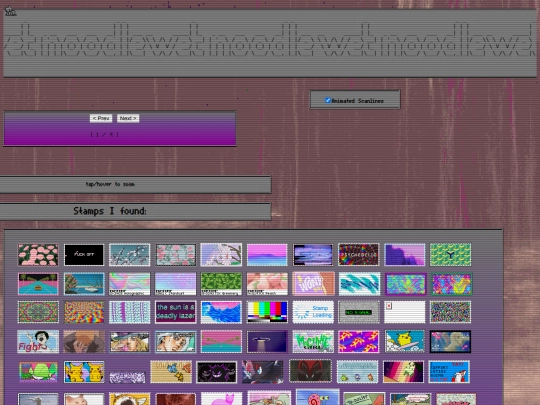Open the pink roses on black stamp

tap(38, 255)
